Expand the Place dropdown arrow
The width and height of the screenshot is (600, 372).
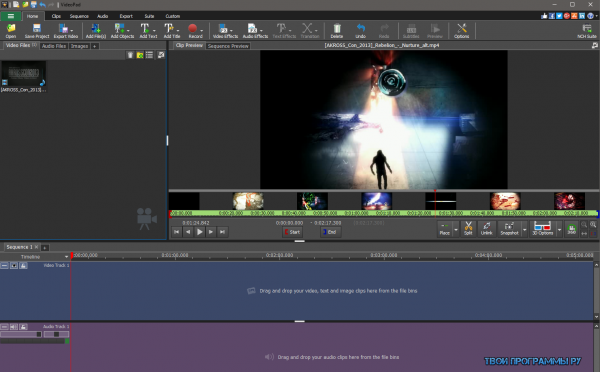point(456,229)
